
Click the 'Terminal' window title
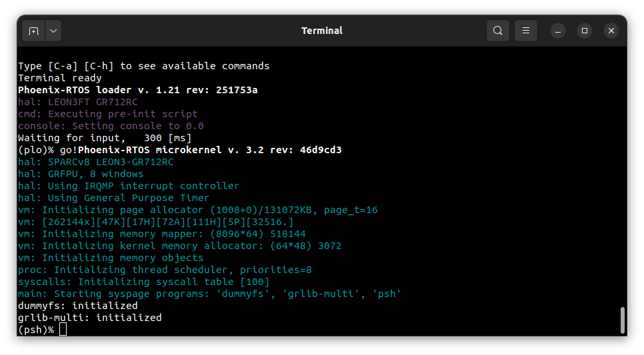(x=321, y=31)
